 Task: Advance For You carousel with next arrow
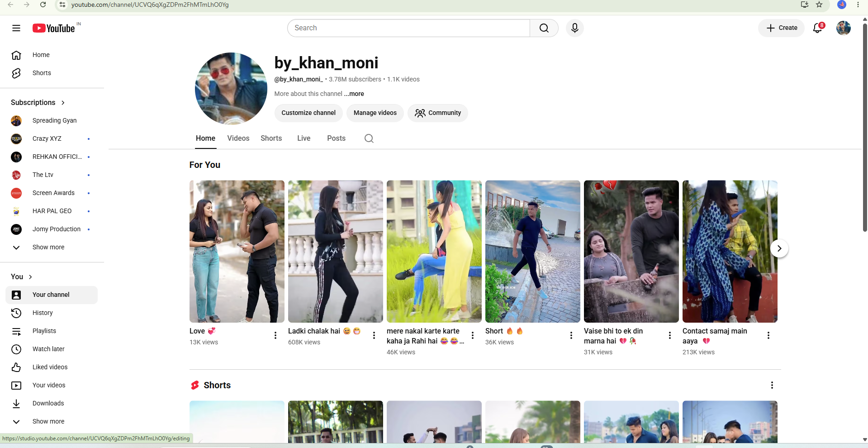point(779,248)
